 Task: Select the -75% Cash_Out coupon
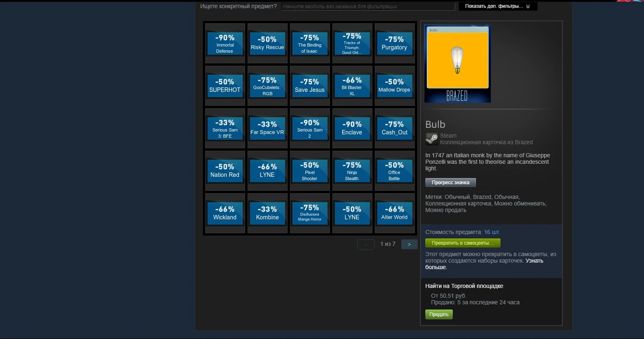point(395,128)
